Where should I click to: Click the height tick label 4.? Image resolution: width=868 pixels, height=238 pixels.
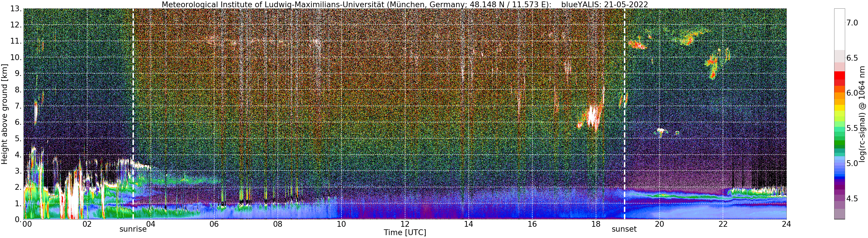[x=18, y=155]
